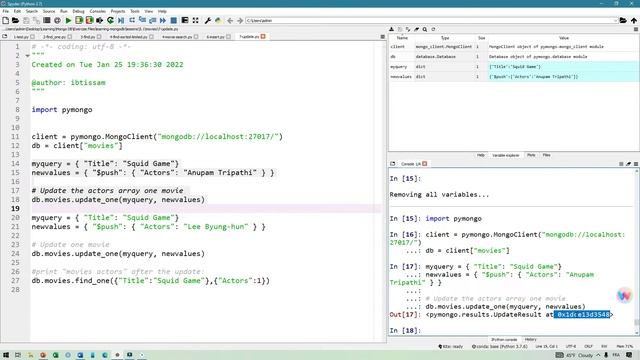Open the PYTHONPATH manager icon

coord(218,20)
